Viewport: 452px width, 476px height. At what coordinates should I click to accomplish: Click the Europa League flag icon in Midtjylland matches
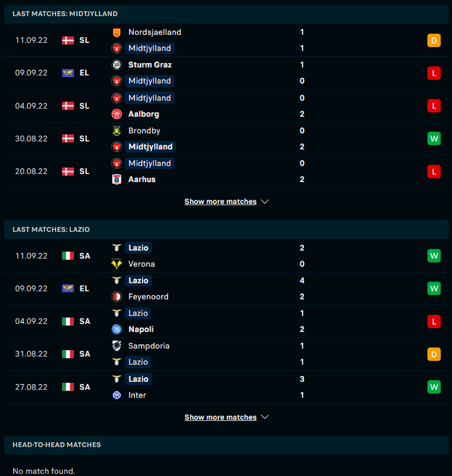click(68, 73)
